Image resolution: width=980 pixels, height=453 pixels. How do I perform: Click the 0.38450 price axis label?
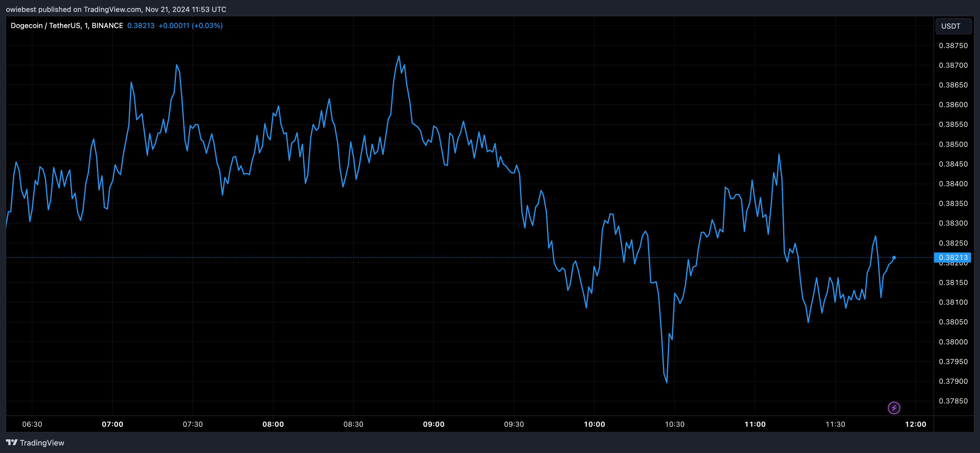(953, 164)
